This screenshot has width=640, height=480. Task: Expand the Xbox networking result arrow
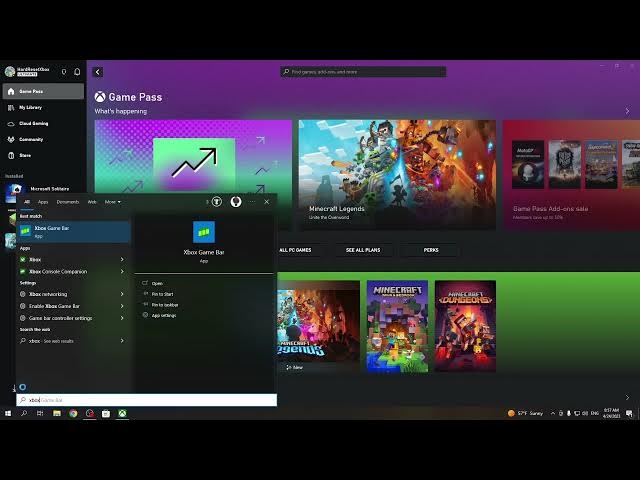pyautogui.click(x=122, y=294)
